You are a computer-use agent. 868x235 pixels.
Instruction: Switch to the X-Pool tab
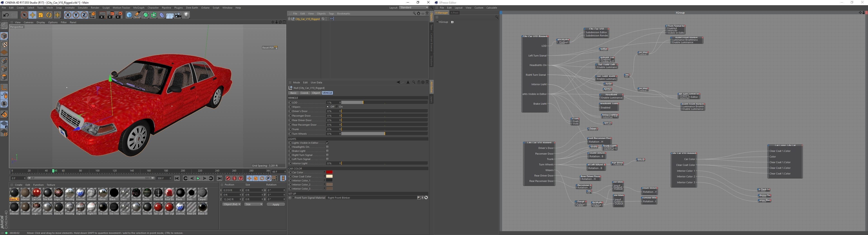click(x=455, y=13)
